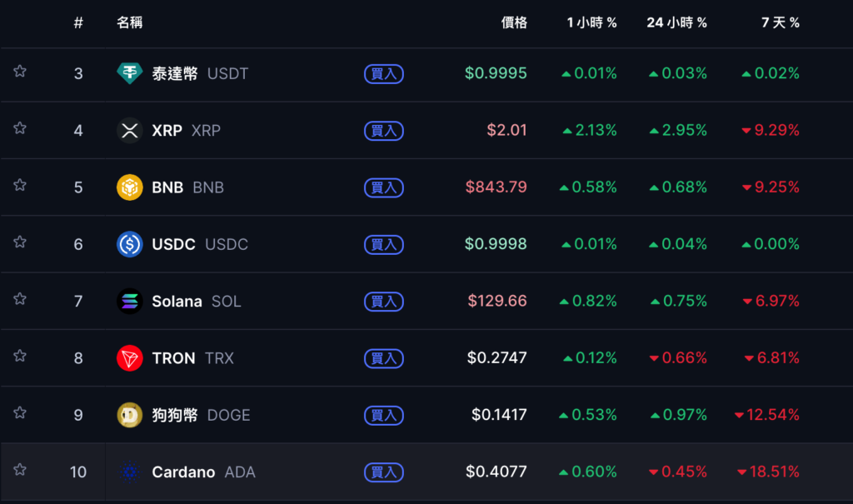Sort by 24 小時 % column header
853x504 pixels.
tap(676, 22)
